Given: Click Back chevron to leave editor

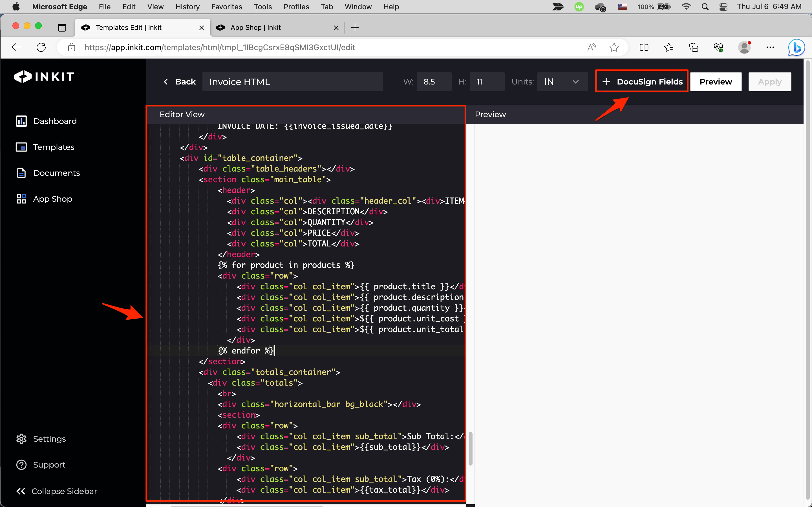Looking at the screenshot, I should 166,81.
